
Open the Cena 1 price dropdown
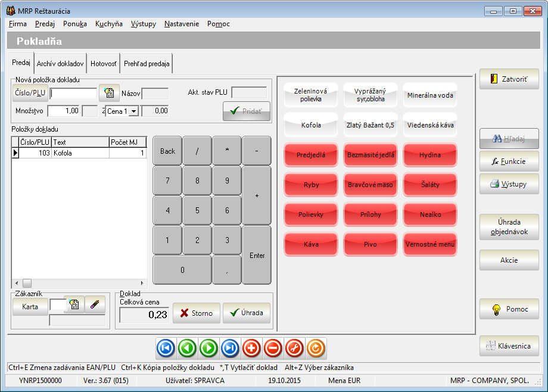[x=133, y=111]
